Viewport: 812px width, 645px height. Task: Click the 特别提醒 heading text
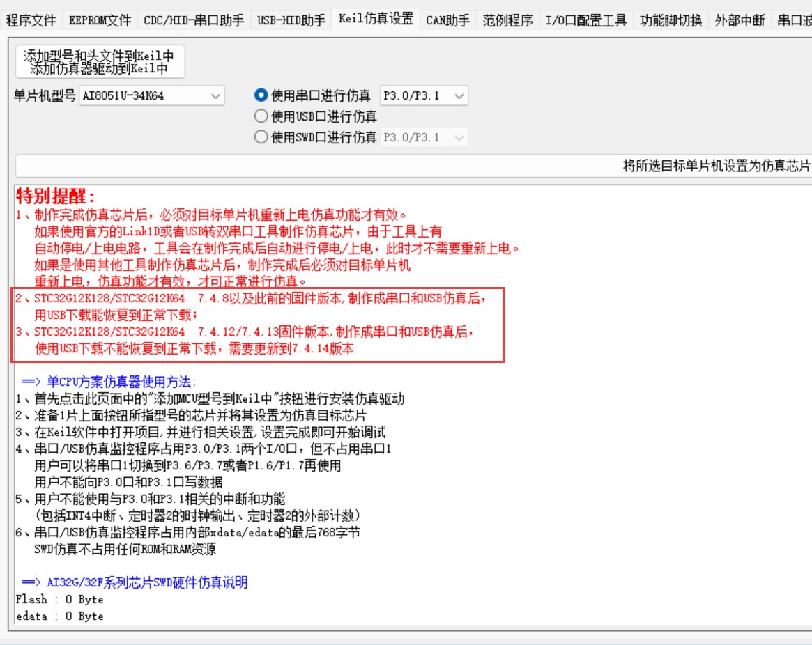[x=55, y=196]
